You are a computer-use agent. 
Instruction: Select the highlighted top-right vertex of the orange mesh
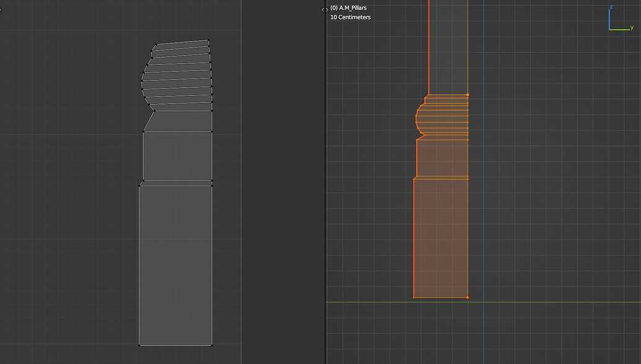point(468,95)
